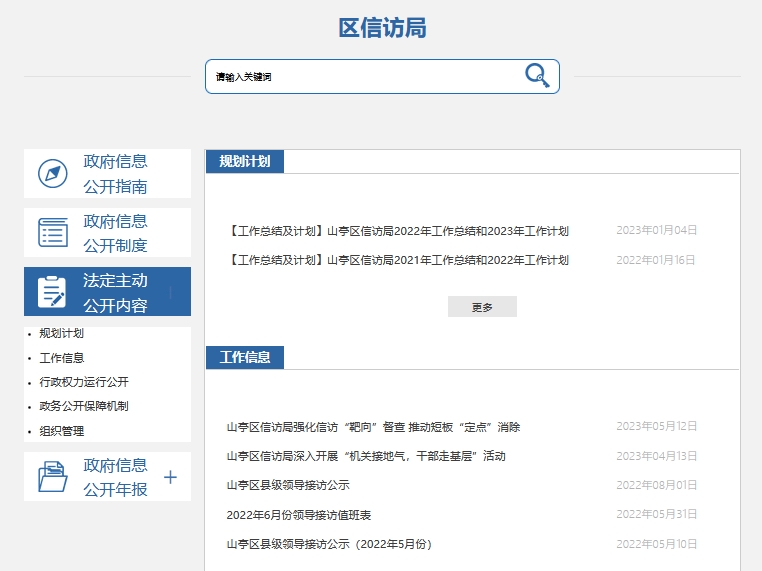Select 组织管理 submenu item

point(61,431)
